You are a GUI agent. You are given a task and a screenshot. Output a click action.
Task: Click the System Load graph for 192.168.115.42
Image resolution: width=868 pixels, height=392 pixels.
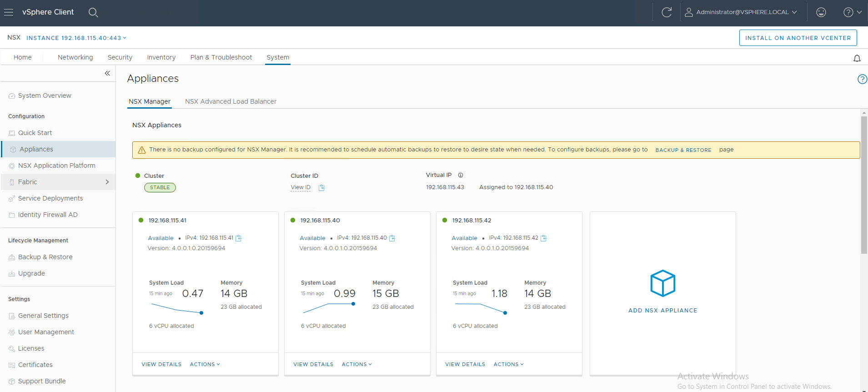pos(480,309)
